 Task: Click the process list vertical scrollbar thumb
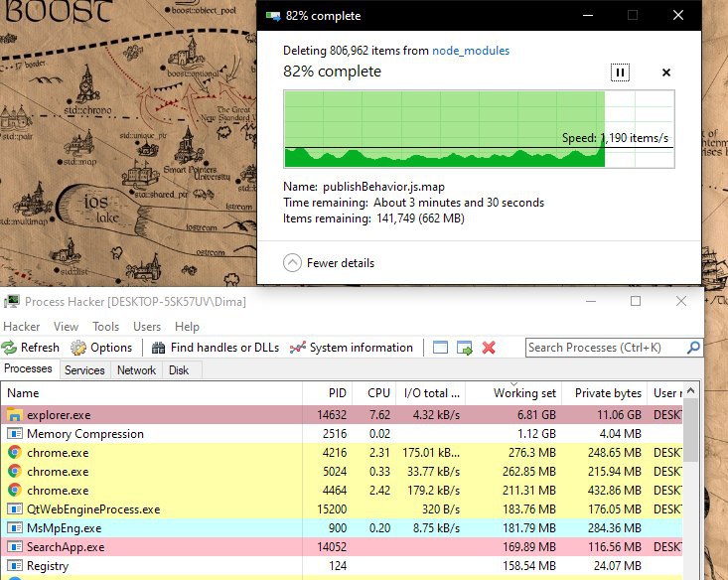click(691, 431)
